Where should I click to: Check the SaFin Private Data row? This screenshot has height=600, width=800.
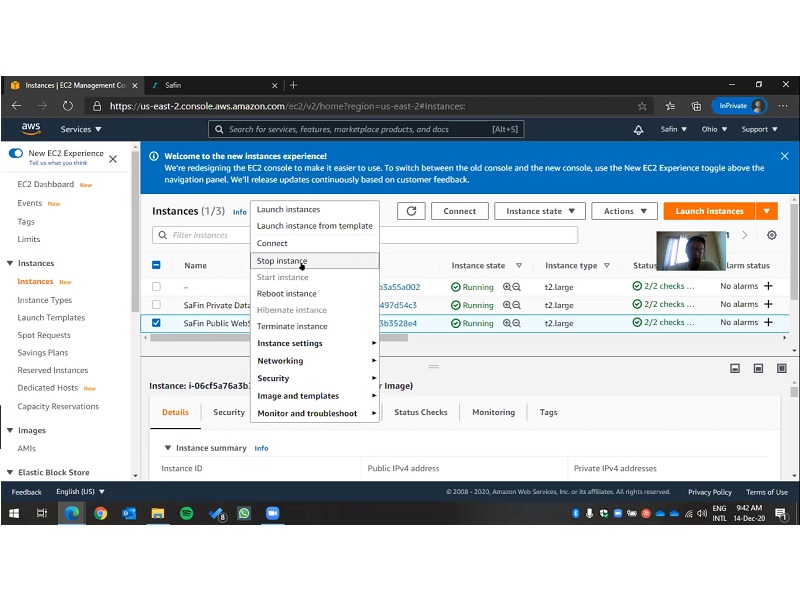[156, 305]
